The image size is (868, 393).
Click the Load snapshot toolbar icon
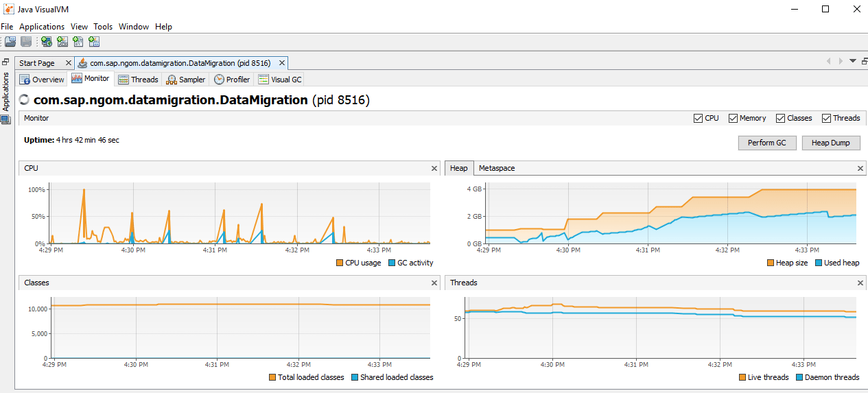coord(10,42)
